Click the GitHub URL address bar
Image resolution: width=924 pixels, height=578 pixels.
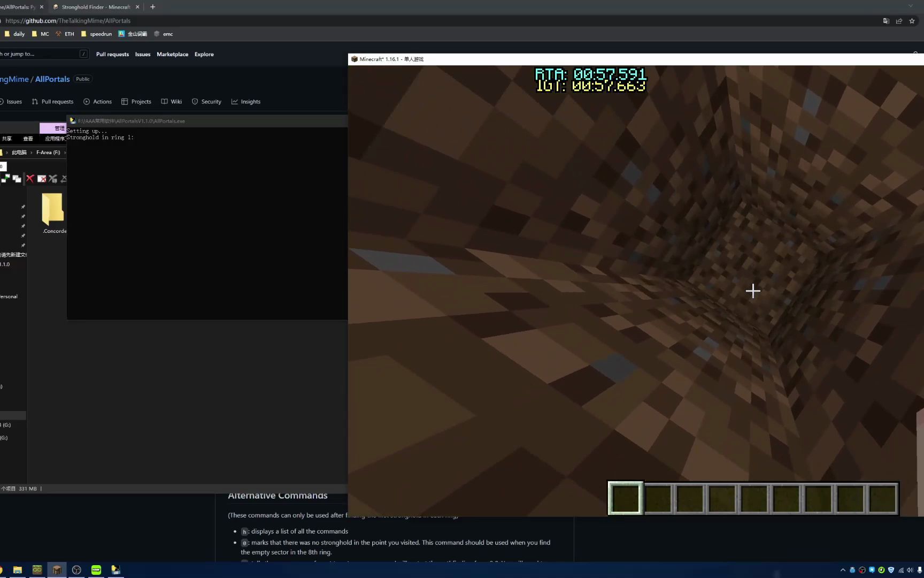tap(68, 21)
